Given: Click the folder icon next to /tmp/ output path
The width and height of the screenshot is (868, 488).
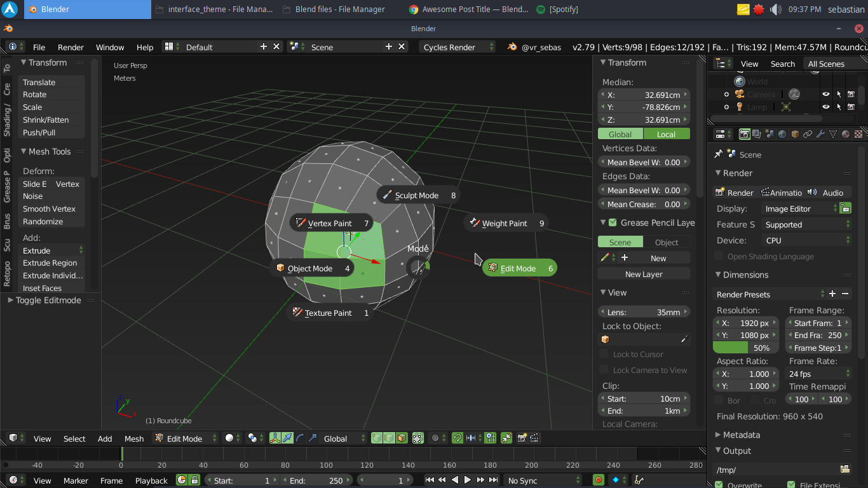Looking at the screenshot, I should pos(845,469).
